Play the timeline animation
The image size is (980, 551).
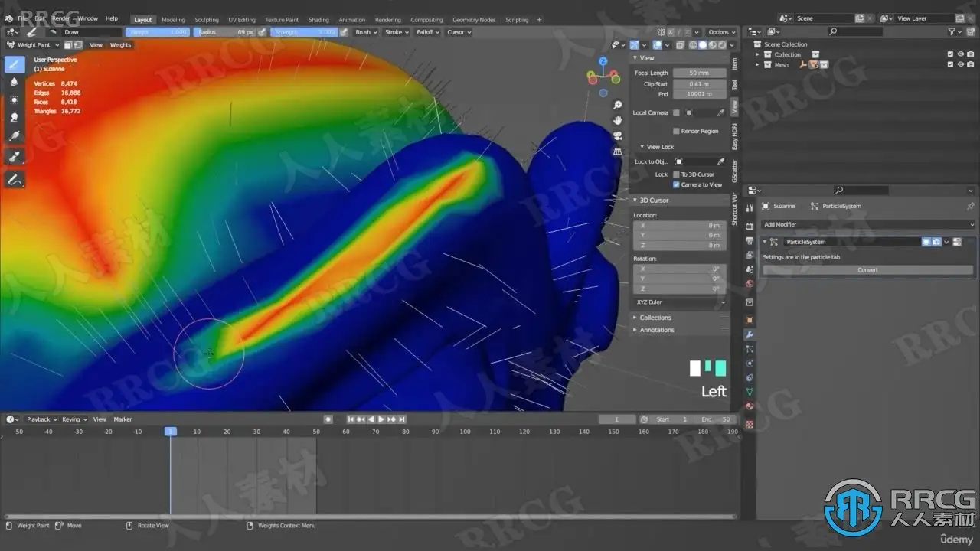click(x=381, y=419)
